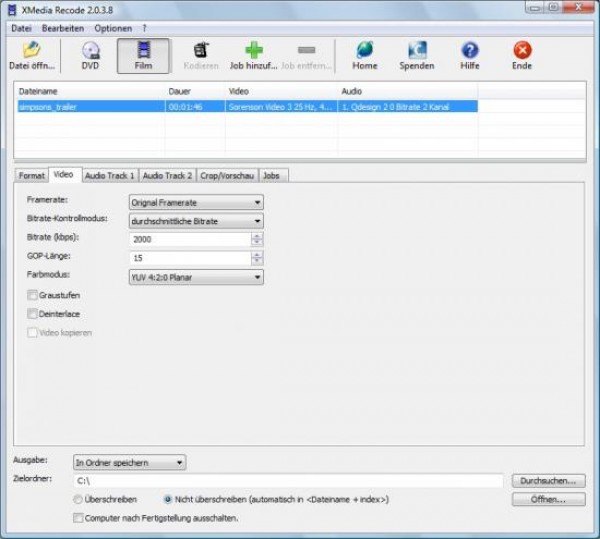
Task: Open the Hilfe question mark icon
Action: [470, 50]
